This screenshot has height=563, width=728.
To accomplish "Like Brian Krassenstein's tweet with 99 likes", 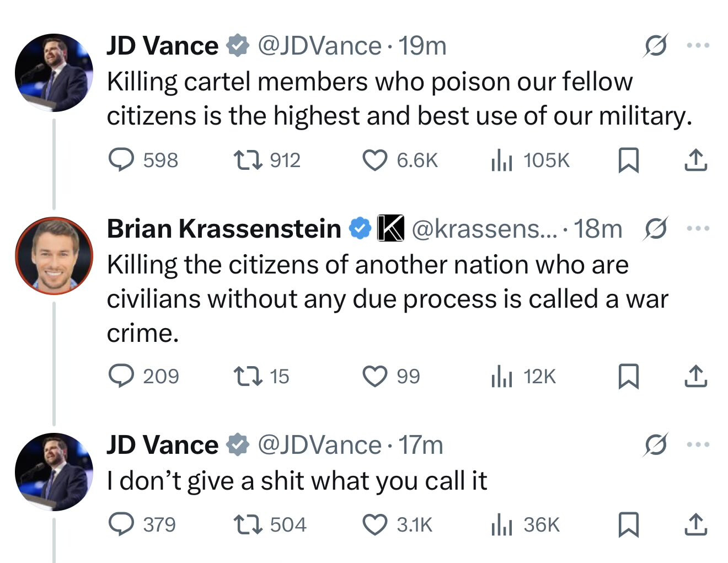I will [x=374, y=376].
